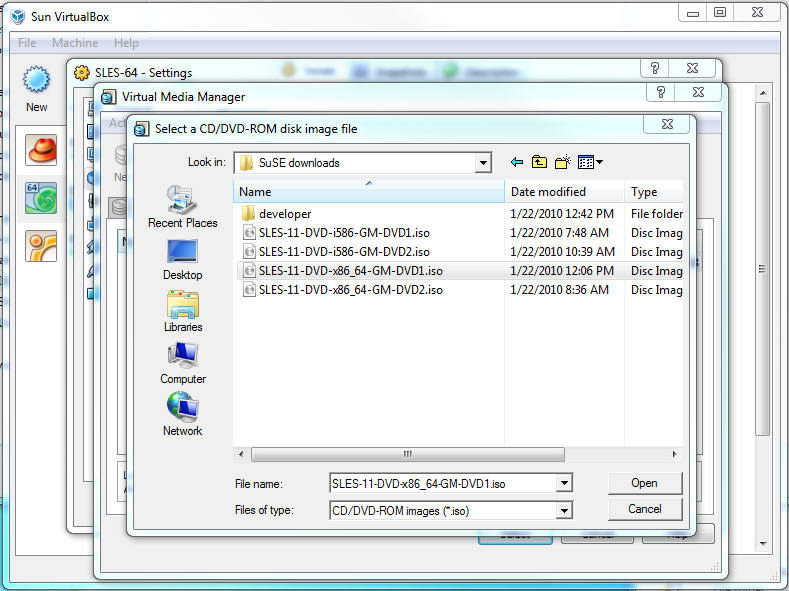Expand the Look in folder dropdown

[483, 162]
